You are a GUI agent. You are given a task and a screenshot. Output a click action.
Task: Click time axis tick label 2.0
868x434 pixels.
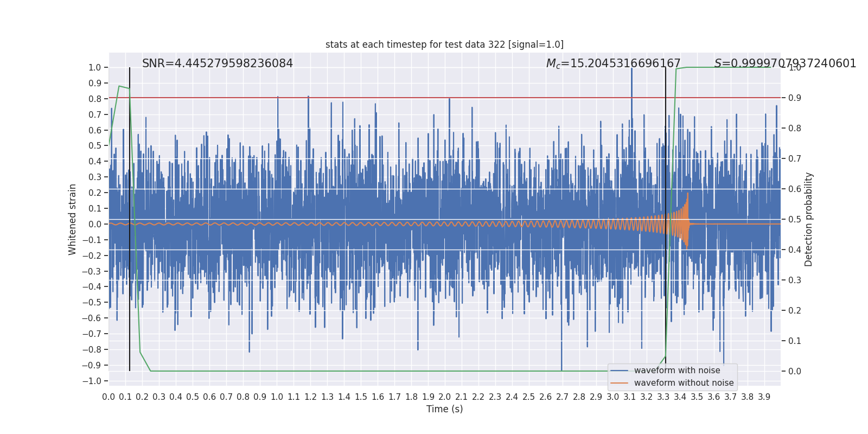[x=445, y=397]
